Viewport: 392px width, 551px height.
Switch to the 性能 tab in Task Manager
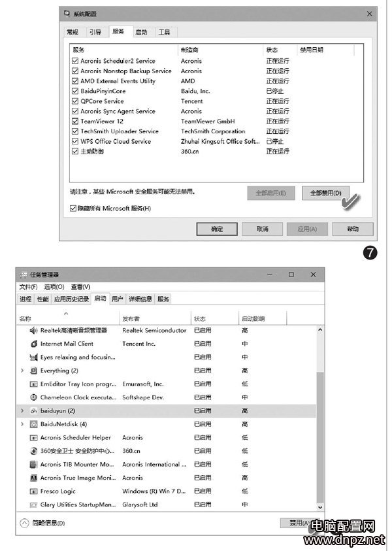pyautogui.click(x=43, y=299)
